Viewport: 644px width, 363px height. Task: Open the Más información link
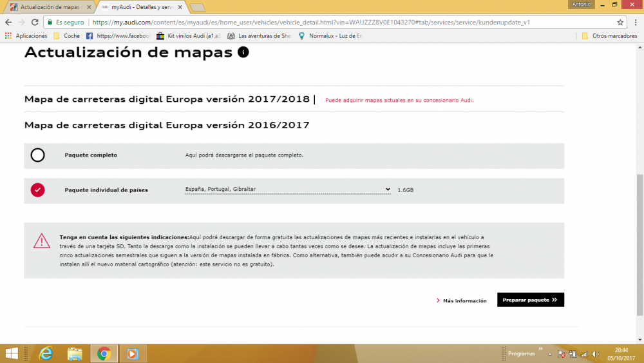pos(461,300)
